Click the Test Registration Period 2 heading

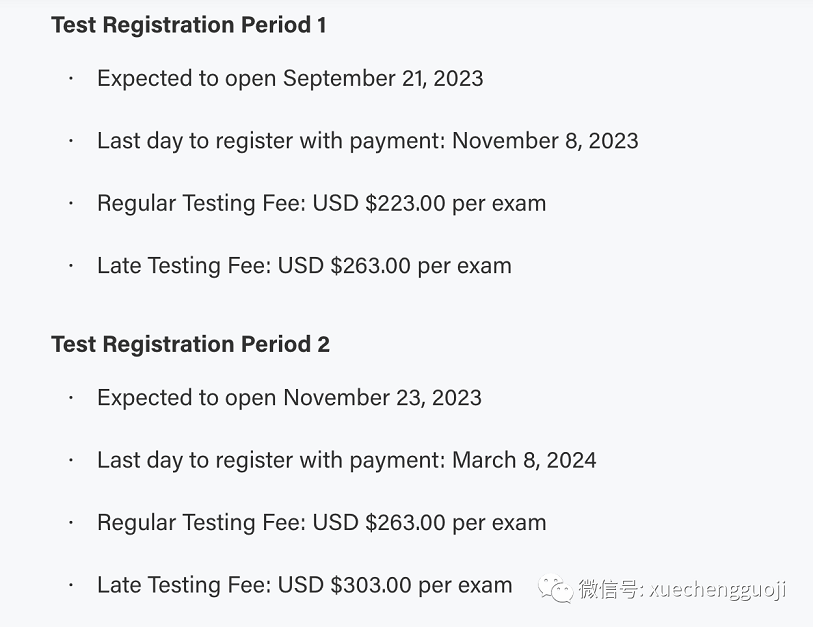pos(190,344)
